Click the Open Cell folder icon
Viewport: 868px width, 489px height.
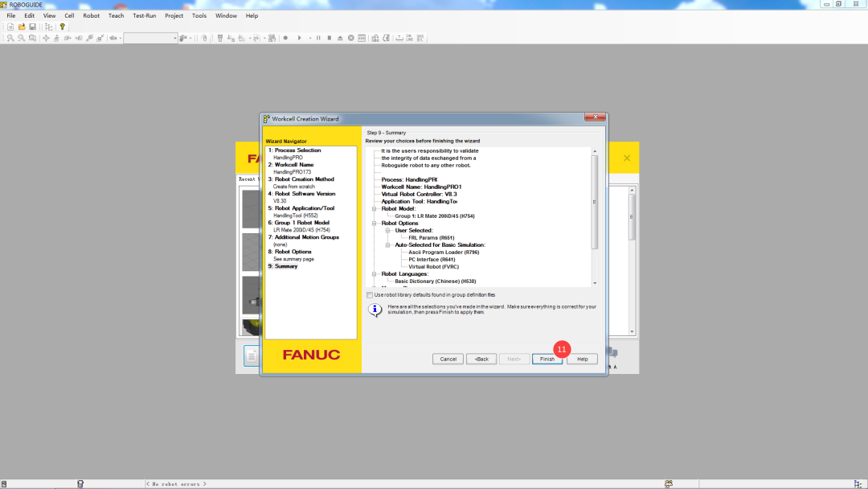click(22, 27)
